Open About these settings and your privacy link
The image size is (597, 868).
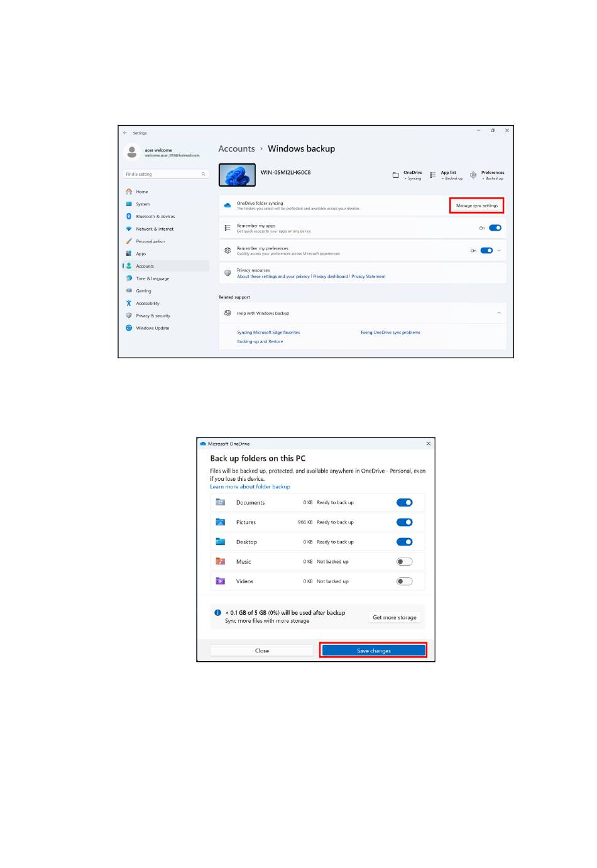(273, 277)
